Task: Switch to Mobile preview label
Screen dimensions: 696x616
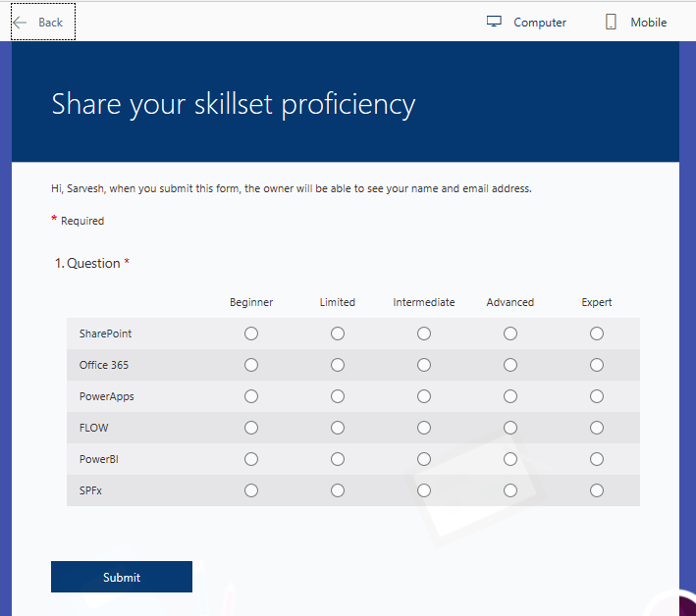Action: (x=649, y=23)
